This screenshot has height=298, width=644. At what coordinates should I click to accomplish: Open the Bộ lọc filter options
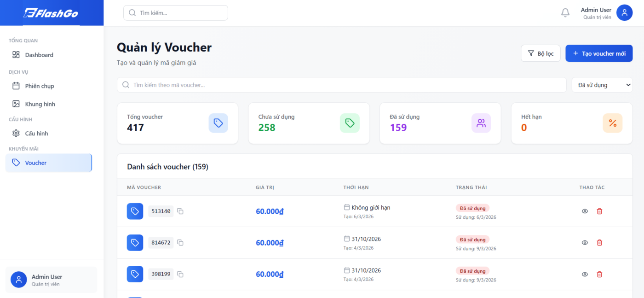(540, 53)
